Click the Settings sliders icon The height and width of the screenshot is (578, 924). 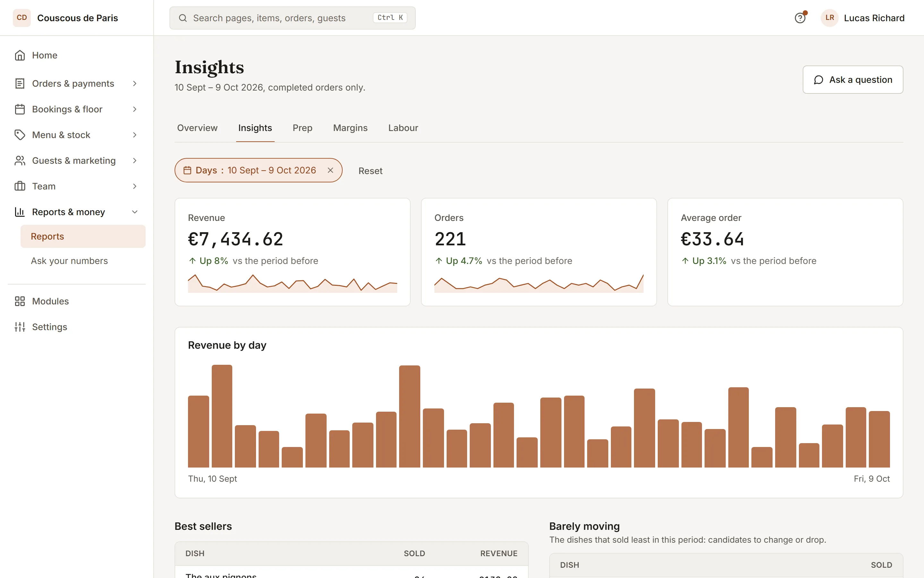20,327
